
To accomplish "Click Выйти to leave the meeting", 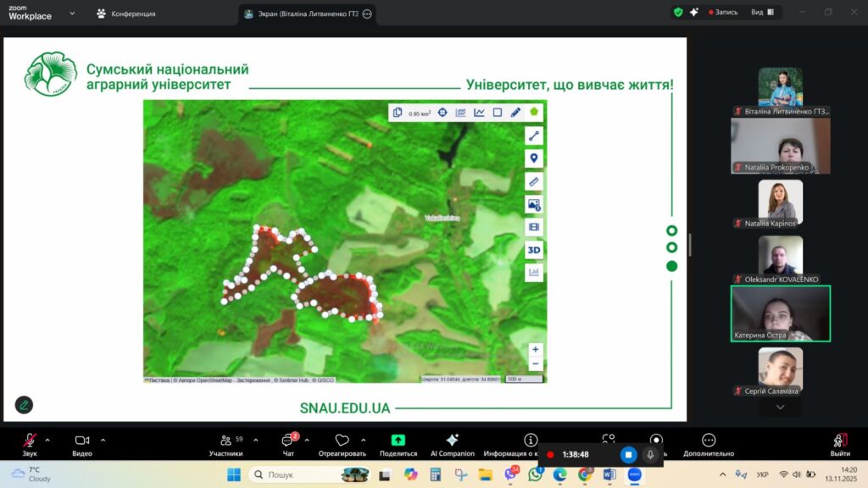I will click(840, 444).
